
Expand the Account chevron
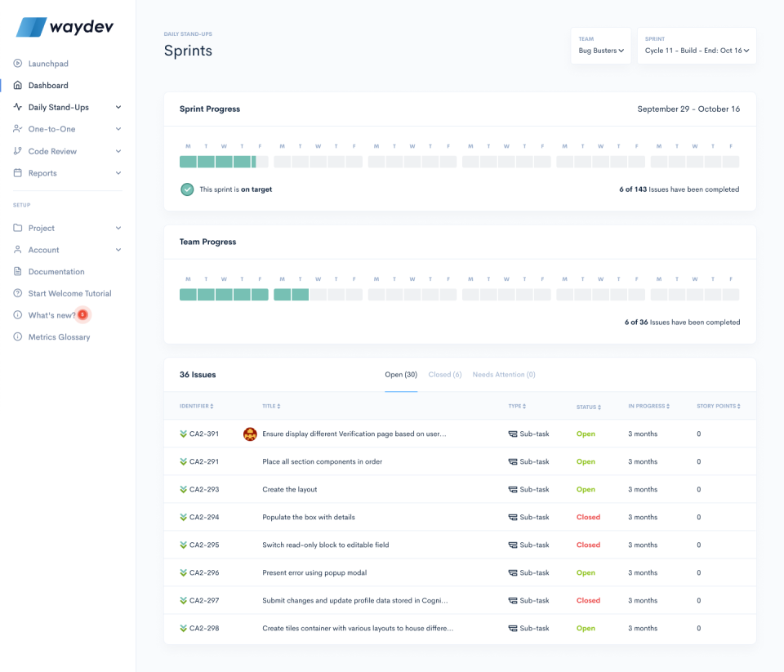[118, 250]
